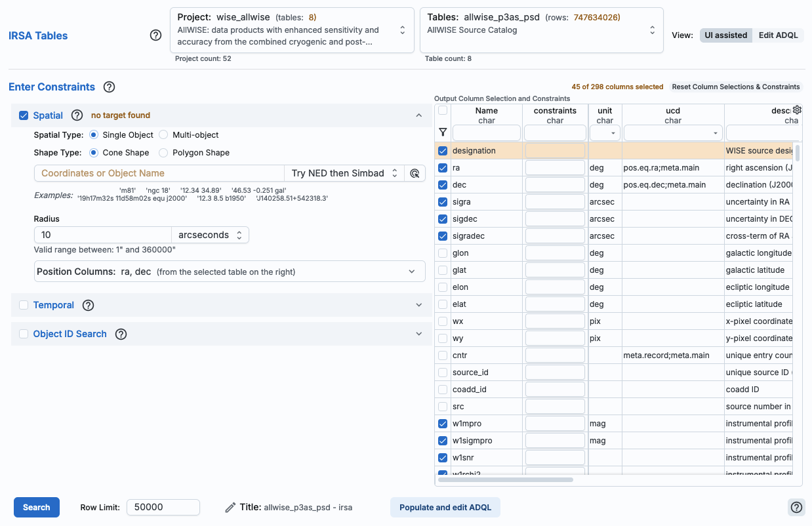This screenshot has width=812, height=526.
Task: Click the IRSA Tables heading
Action: [x=38, y=35]
